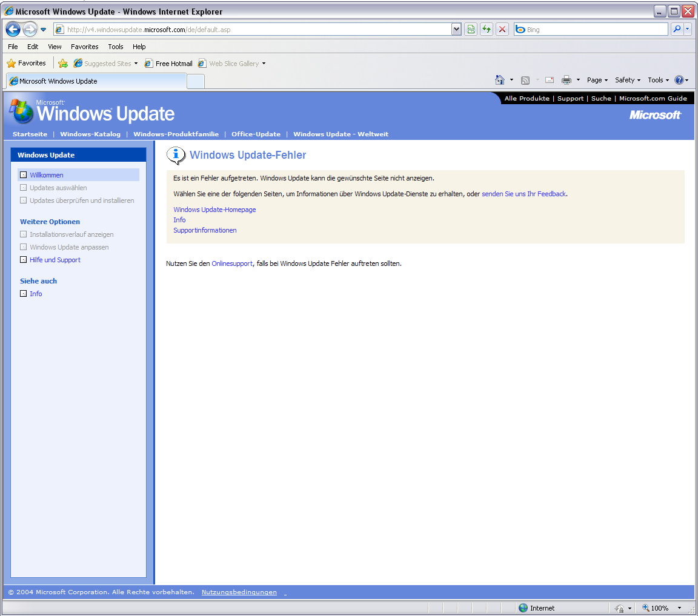This screenshot has height=616, width=698.
Task: Click the Info link in error box
Action: [179, 220]
